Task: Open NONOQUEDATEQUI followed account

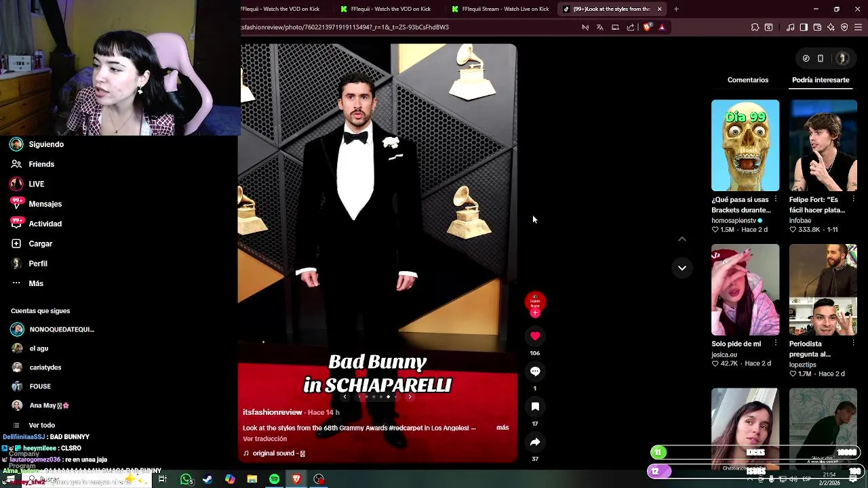Action: [x=53, y=329]
